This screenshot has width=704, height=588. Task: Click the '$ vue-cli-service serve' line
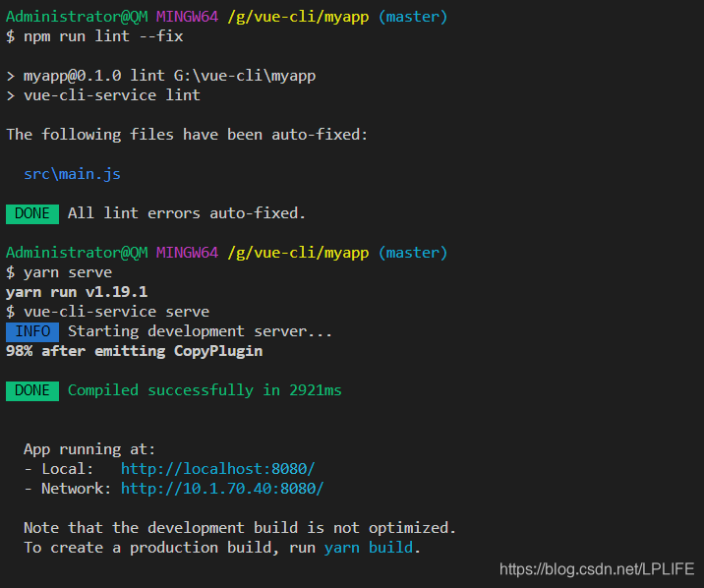click(108, 312)
